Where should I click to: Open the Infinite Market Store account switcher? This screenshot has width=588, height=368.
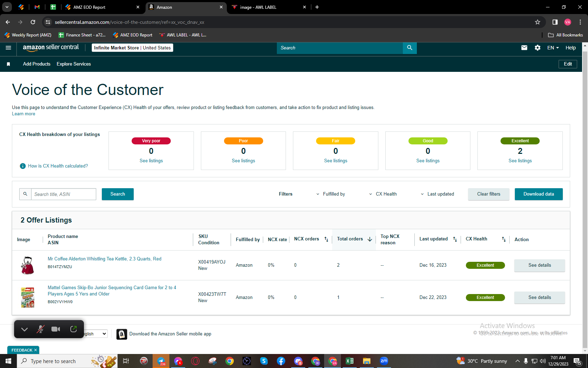click(132, 48)
